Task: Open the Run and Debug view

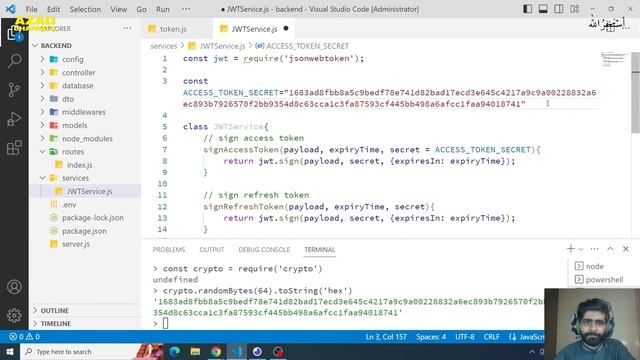Action: pos(14,119)
